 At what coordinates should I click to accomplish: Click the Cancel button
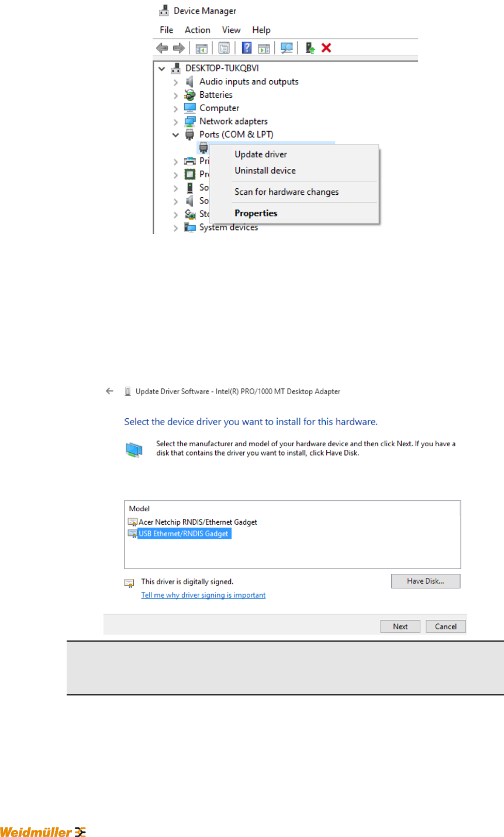point(446,626)
